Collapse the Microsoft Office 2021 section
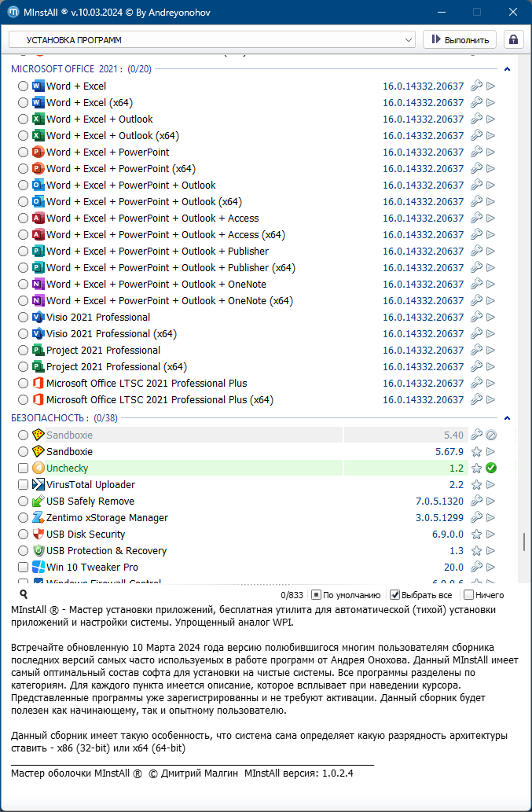This screenshot has height=812, width=532. (x=508, y=69)
